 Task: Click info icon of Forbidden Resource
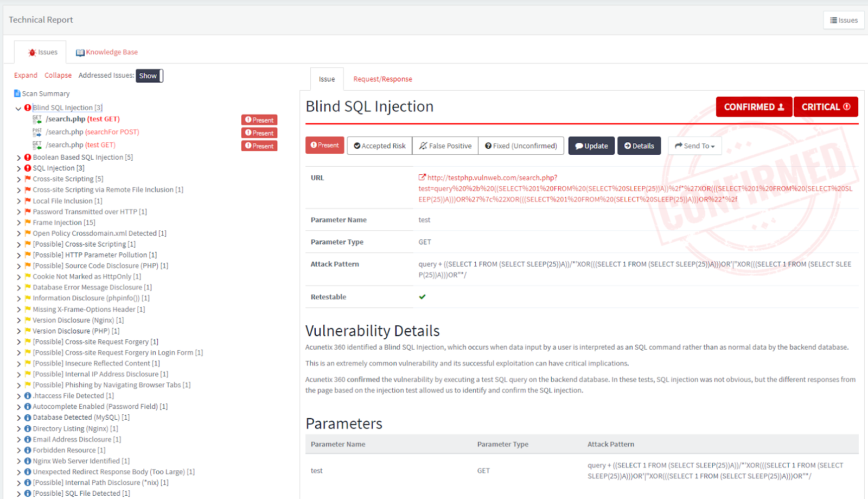(28, 450)
